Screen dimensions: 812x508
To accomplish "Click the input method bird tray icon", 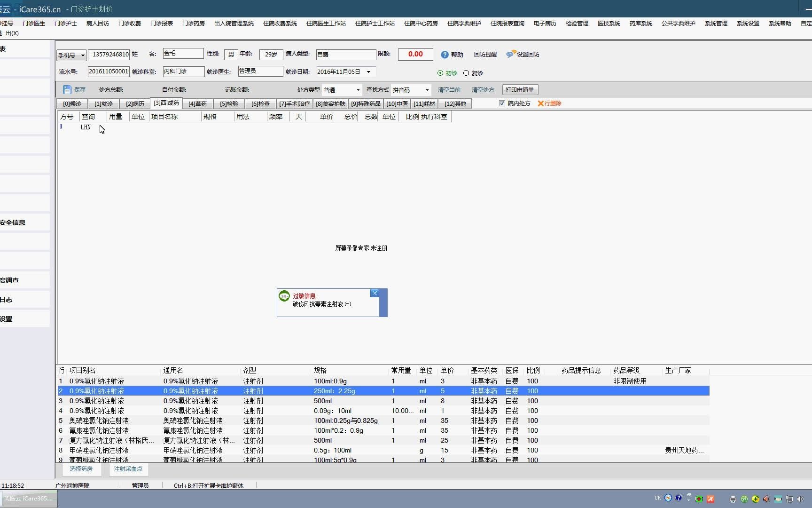I will [668, 498].
